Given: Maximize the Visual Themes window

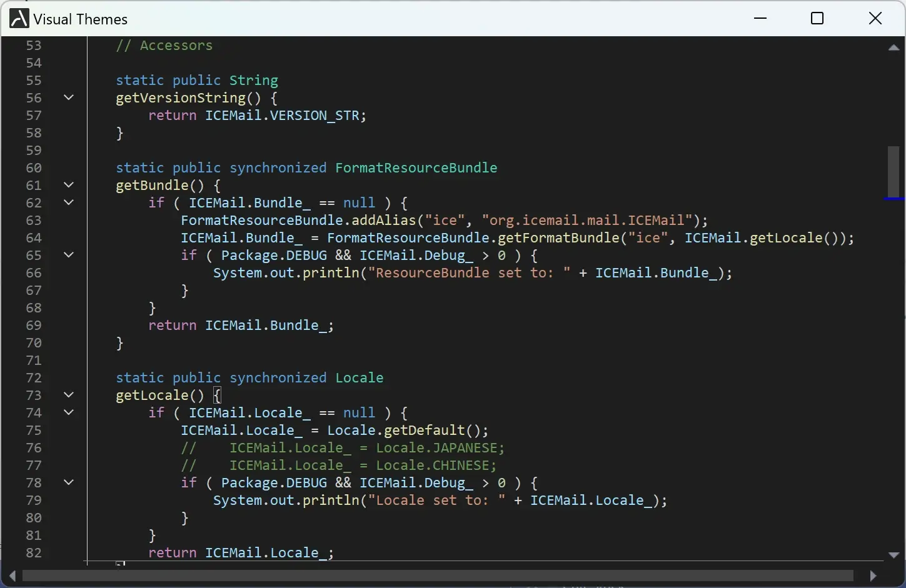Looking at the screenshot, I should (x=817, y=19).
